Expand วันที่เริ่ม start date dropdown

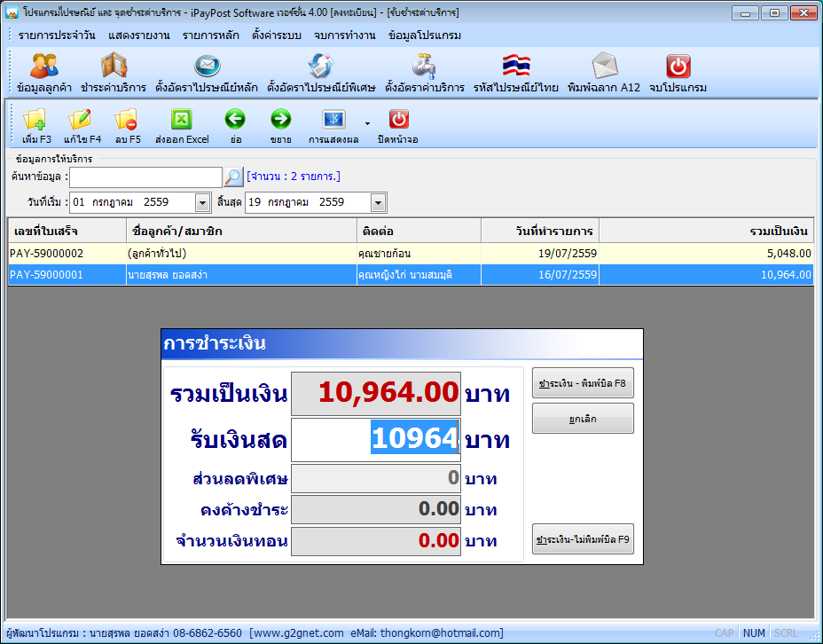click(x=202, y=203)
